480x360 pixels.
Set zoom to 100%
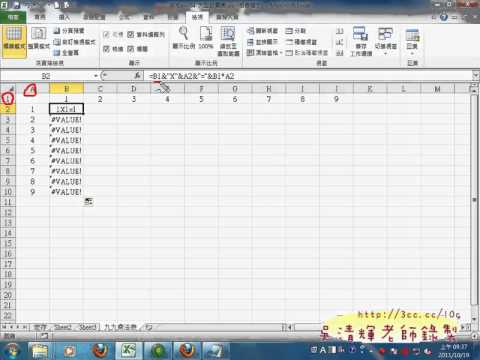pos(206,38)
